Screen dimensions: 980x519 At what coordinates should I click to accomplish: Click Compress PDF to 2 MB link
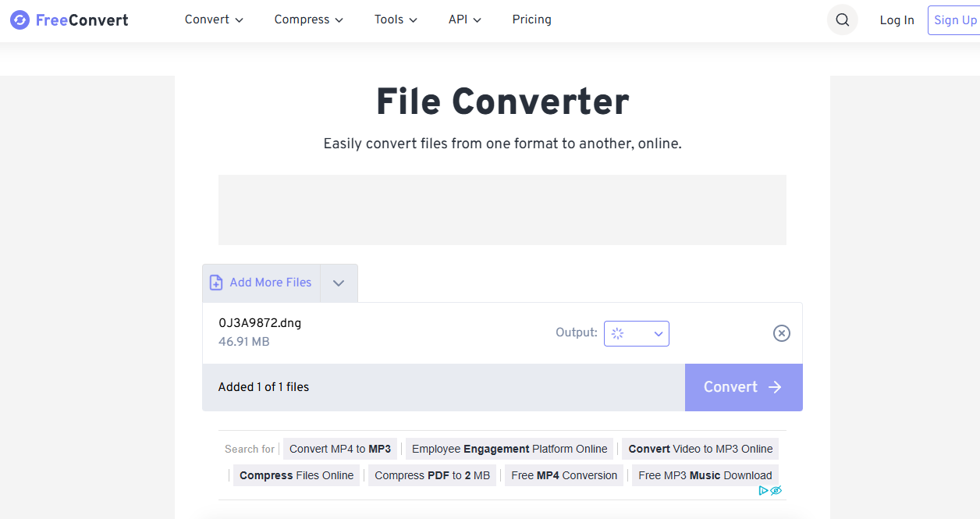tap(432, 475)
